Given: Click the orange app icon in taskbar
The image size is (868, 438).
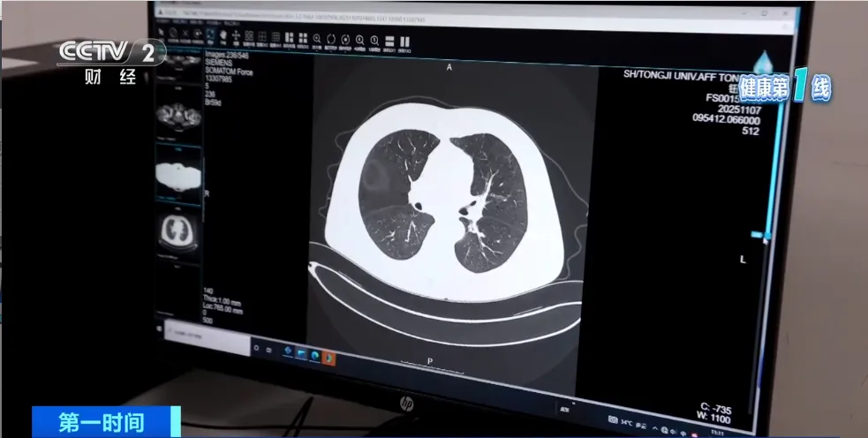Looking at the screenshot, I should click(328, 357).
